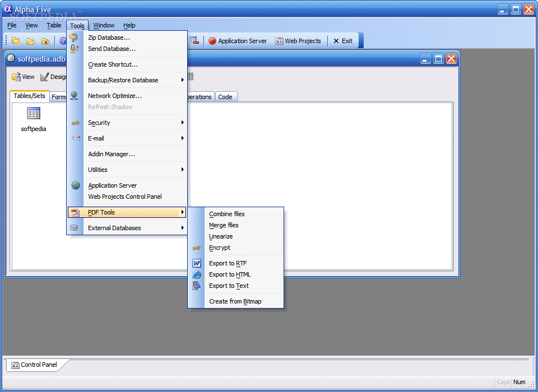Click the Zip Database archive icon
This screenshot has height=392, width=538.
(74, 38)
